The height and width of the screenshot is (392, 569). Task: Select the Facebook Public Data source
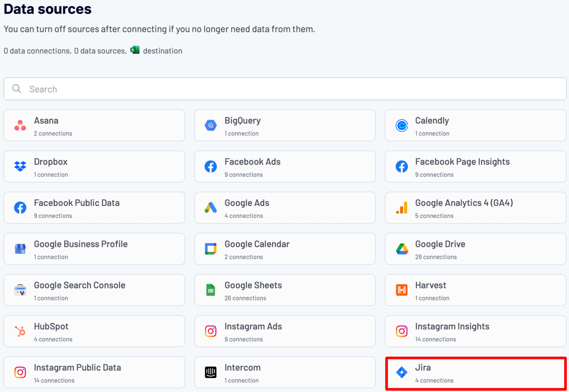(94, 208)
